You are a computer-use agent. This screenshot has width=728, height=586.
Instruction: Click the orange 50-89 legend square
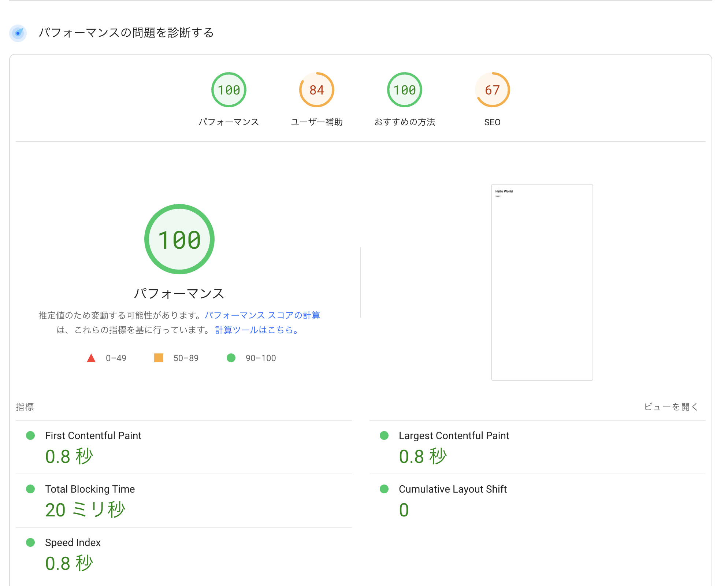click(x=159, y=358)
